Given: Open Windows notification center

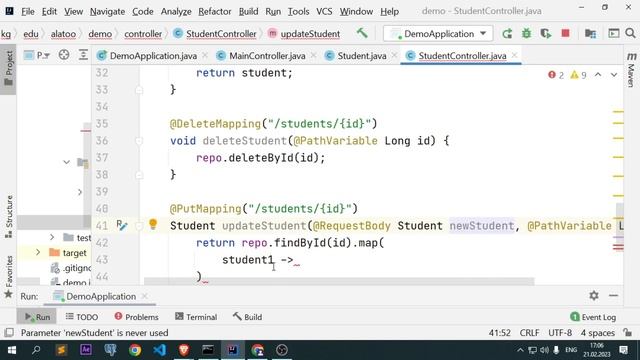Looking at the screenshot, I should pyautogui.click(x=623, y=350).
